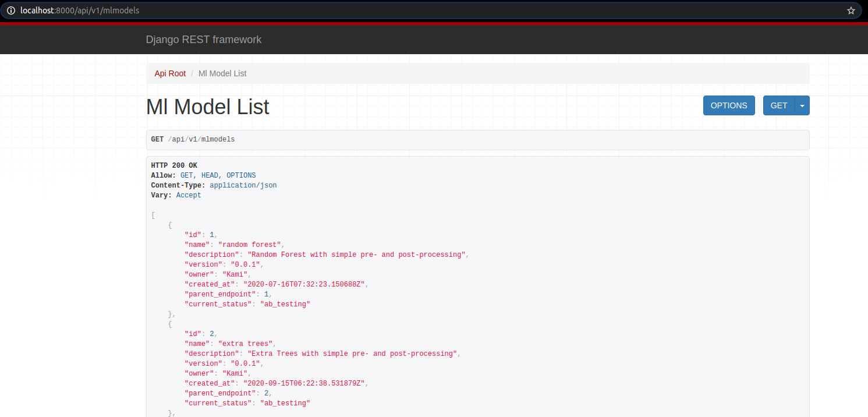Click the 2020-09-15 created_at timestamp
Screen dimensions: 868x417
302,383
